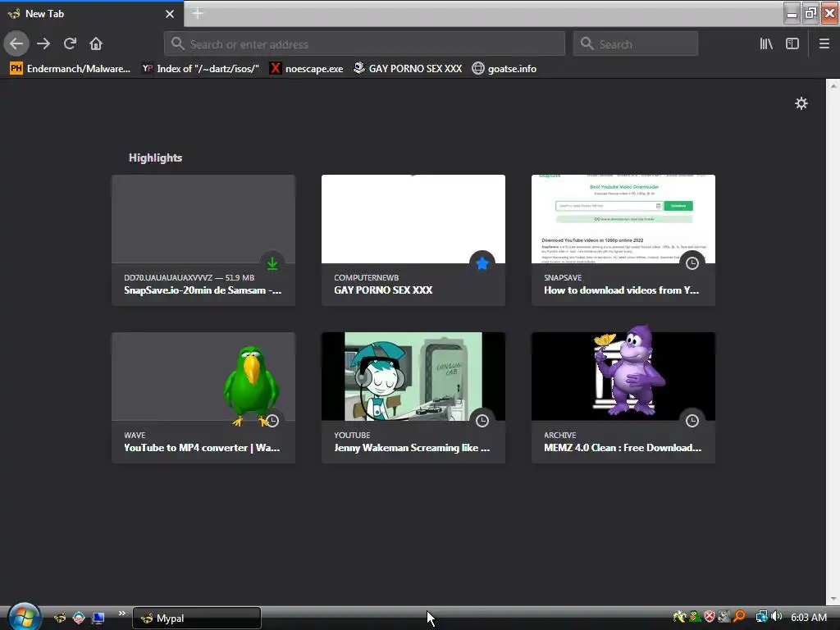Open the Index of dartz isos bookmark

tap(200, 69)
